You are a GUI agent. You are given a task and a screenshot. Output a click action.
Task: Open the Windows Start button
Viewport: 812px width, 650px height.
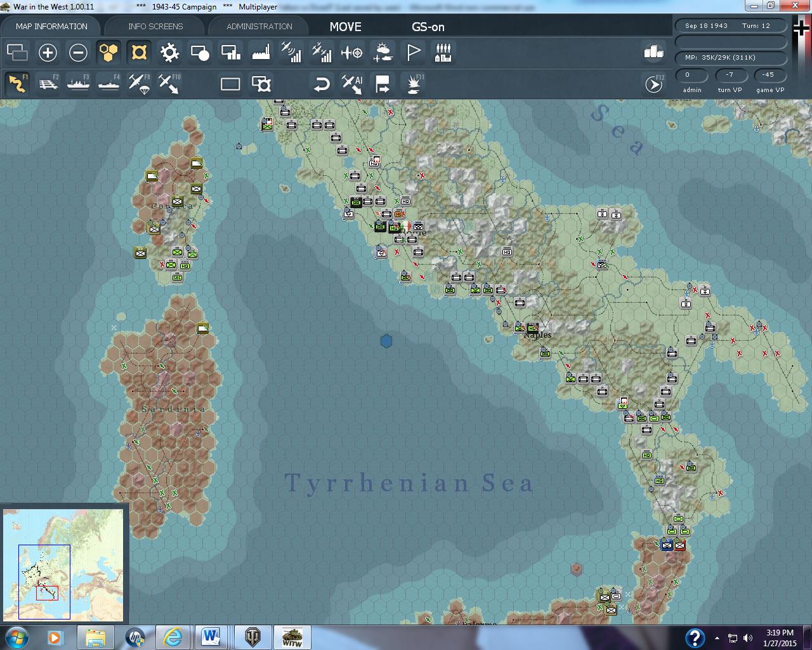(16, 637)
